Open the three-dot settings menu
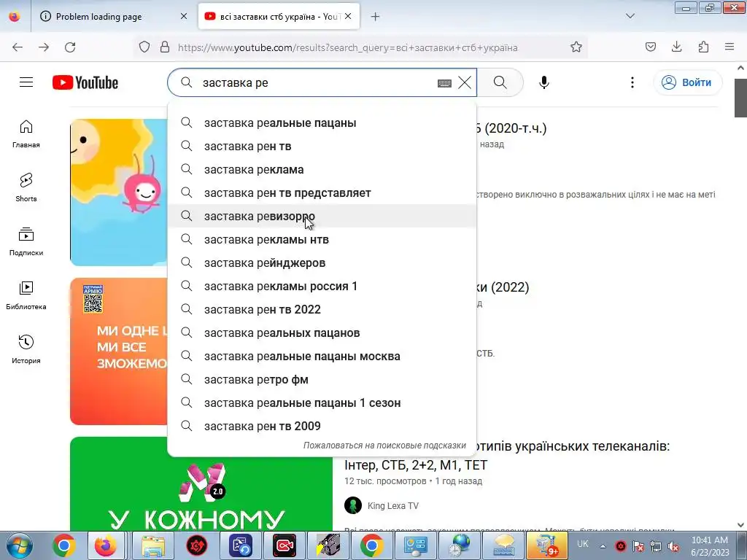This screenshot has height=560, width=747. click(x=632, y=82)
